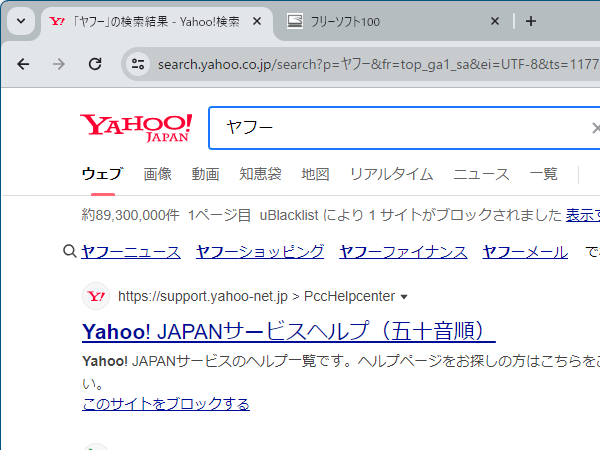Go forward to next page
The width and height of the screenshot is (600, 450).
(59, 64)
